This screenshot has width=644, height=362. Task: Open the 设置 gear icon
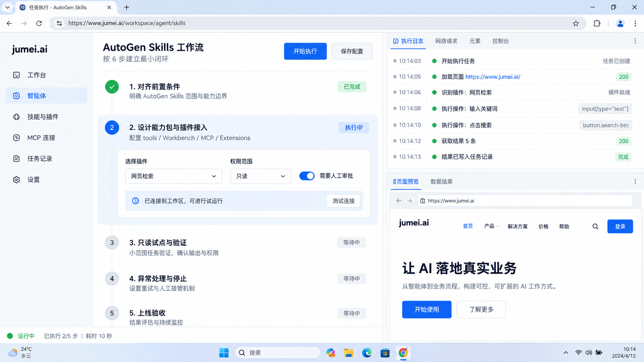[16, 180]
